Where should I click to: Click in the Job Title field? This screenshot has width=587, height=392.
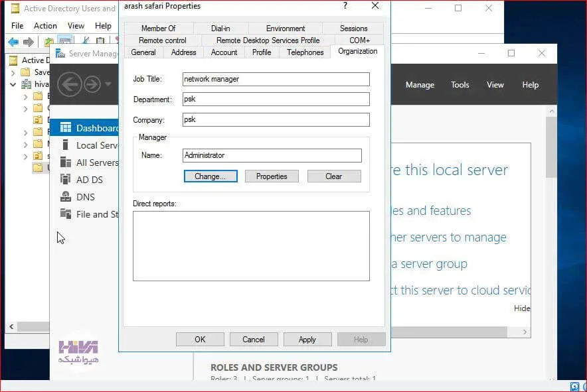tap(276, 79)
